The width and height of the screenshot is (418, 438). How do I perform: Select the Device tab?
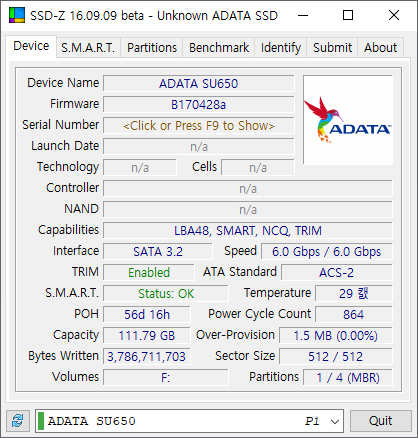[31, 46]
